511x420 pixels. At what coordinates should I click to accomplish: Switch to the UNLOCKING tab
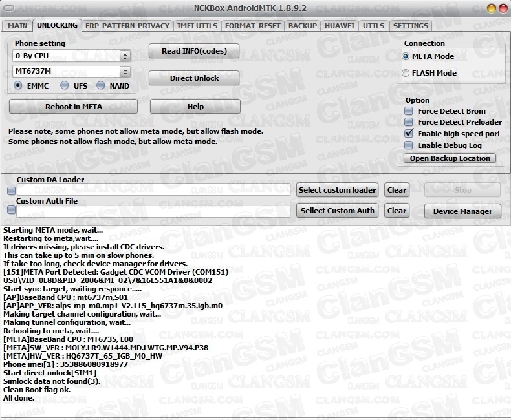[57, 25]
